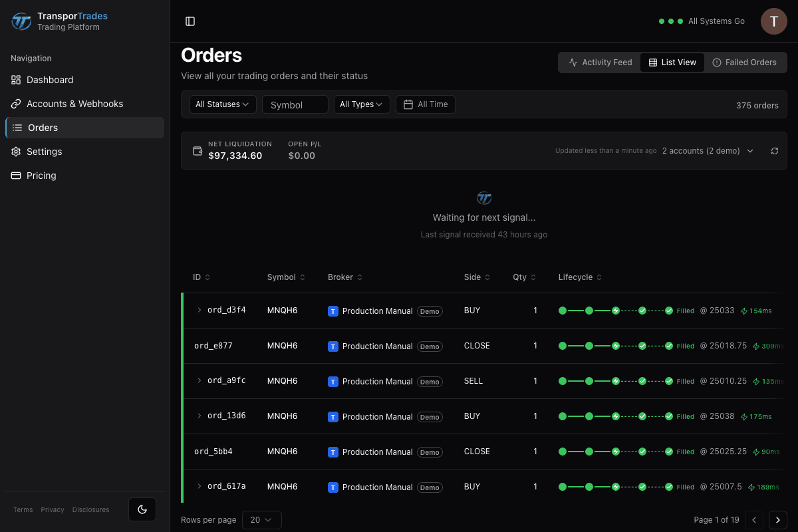Screen dimensions: 798x532
Task: Click the refresh balances icon
Action: 775,151
